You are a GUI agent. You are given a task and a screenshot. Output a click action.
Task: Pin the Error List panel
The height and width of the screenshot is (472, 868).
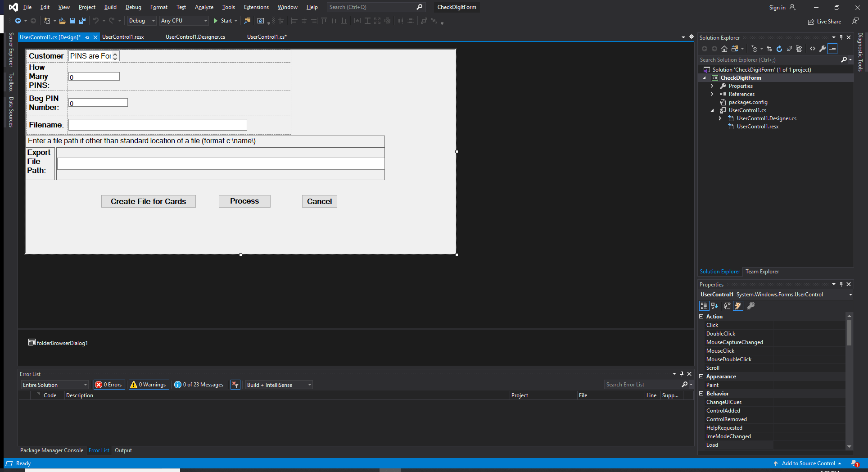tap(682, 374)
